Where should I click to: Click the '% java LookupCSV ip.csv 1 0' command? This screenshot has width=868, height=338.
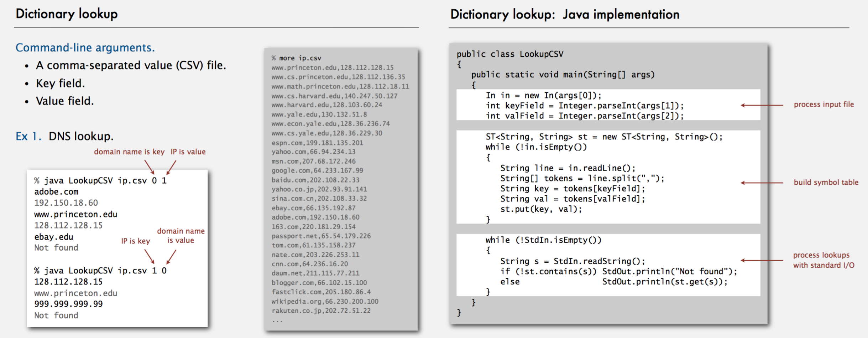point(100,271)
